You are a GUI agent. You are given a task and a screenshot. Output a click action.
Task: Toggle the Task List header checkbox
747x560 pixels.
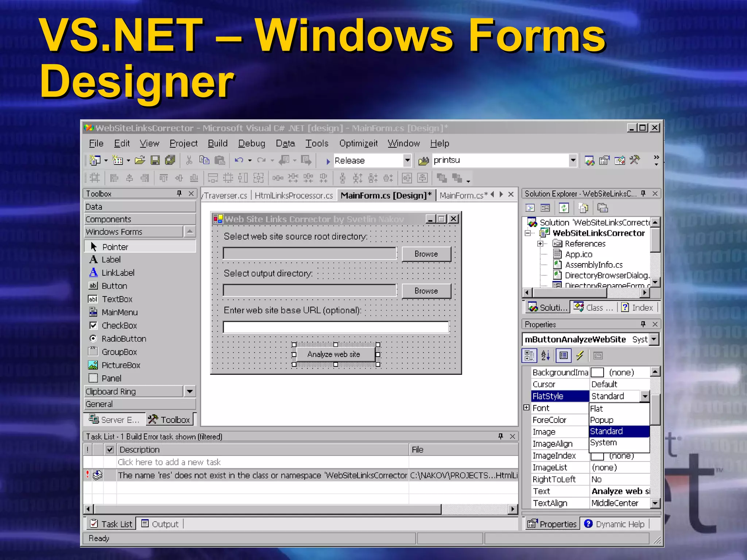110,450
